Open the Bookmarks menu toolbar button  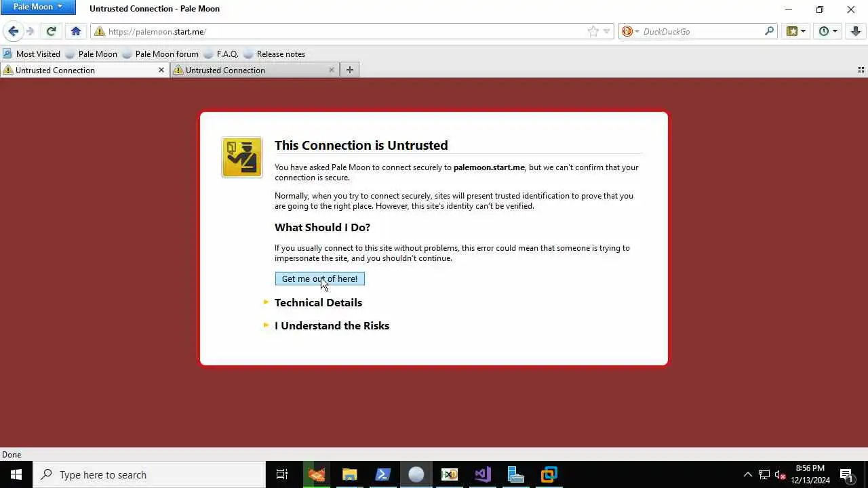click(796, 31)
